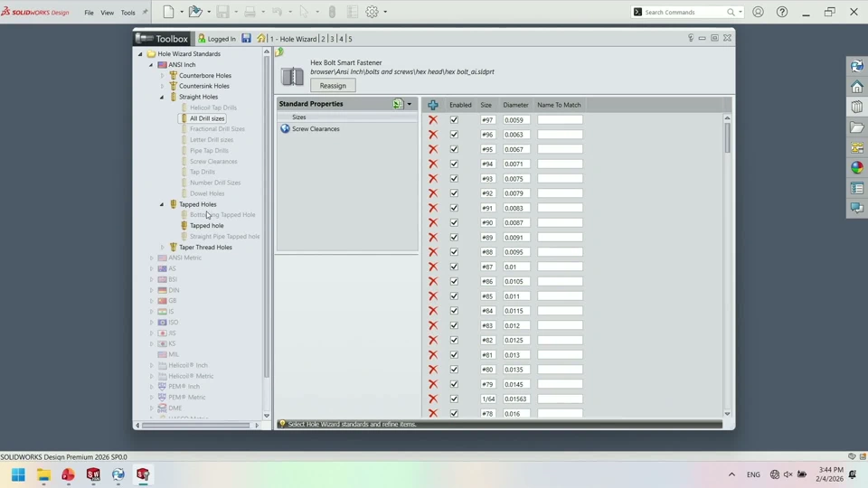Open the File menu
The width and height of the screenshot is (868, 488).
coord(90,12)
